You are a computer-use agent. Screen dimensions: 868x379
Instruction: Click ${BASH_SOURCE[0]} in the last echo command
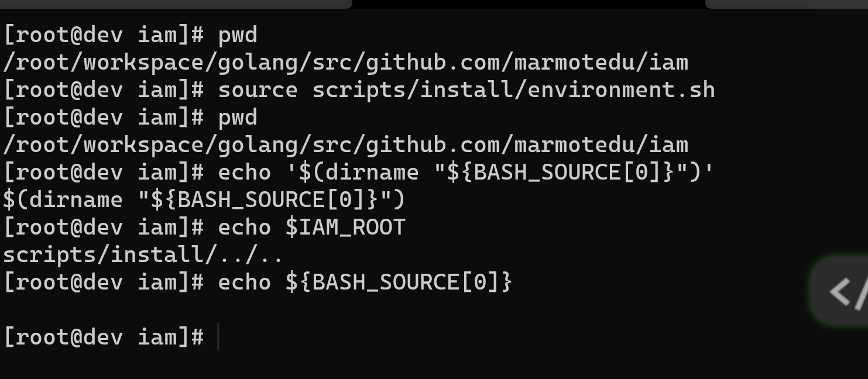click(399, 282)
